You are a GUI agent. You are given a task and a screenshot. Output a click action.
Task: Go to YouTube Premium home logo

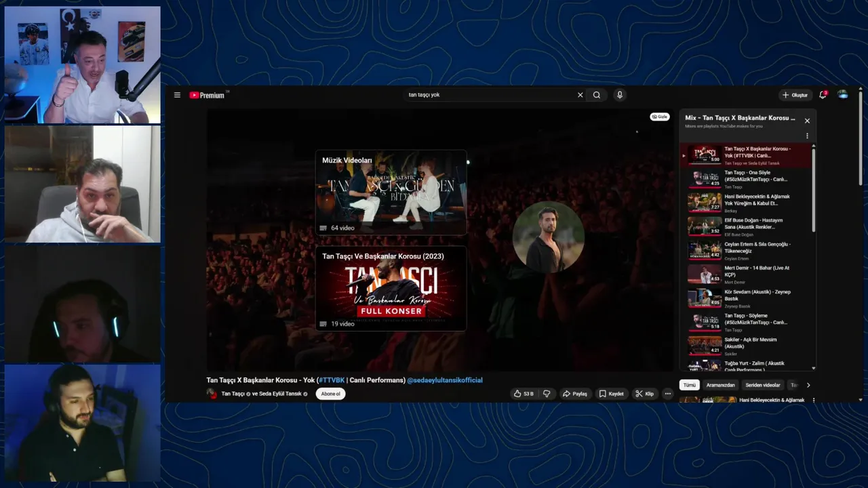coord(207,95)
